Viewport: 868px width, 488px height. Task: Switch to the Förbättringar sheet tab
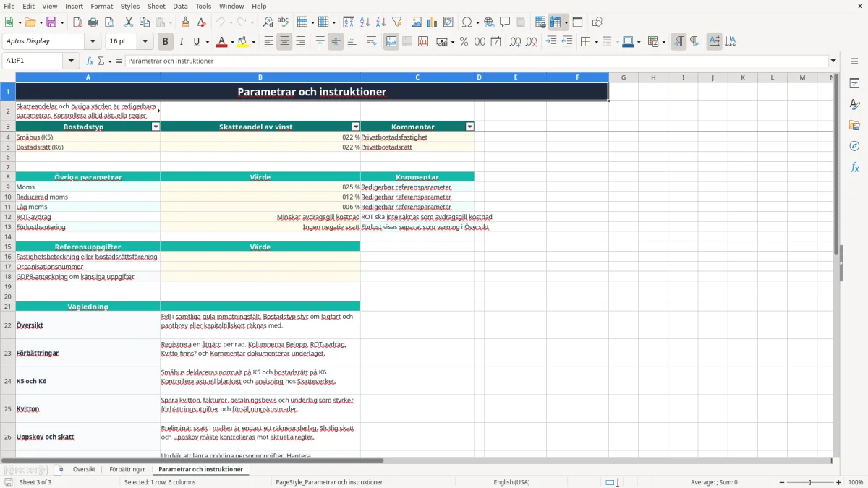[127, 469]
